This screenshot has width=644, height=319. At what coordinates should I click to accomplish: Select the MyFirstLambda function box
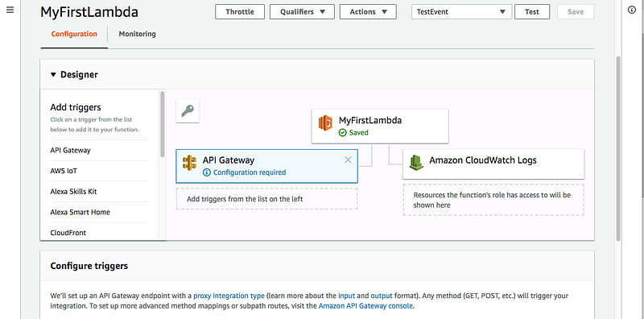click(x=380, y=126)
